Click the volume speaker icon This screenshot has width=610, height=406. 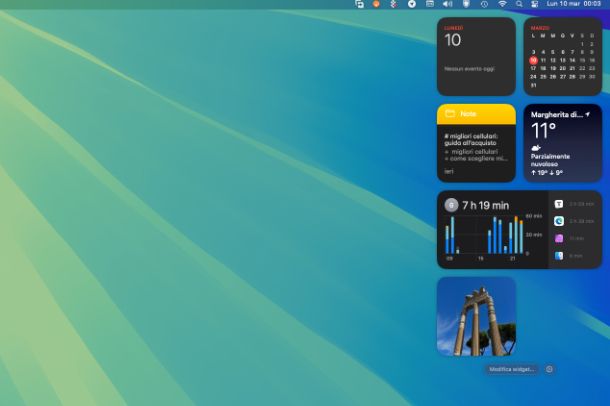pos(447,4)
